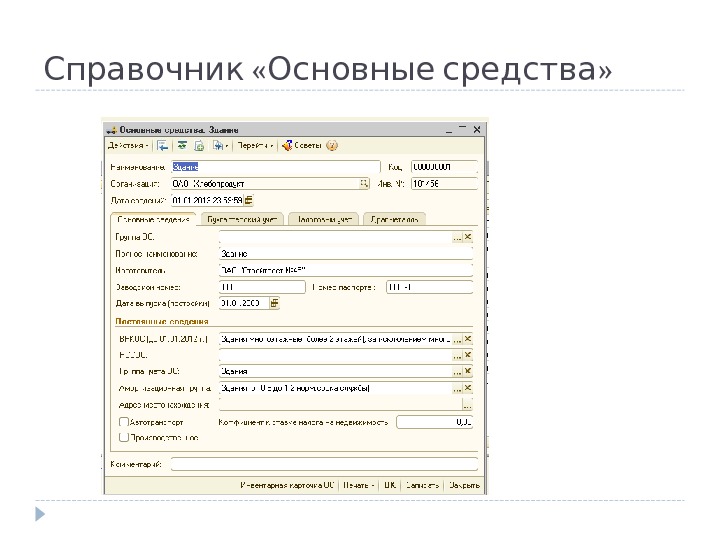Image resolution: width=720 pixels, height=540 pixels.
Task: Open ellipsis selector in the НСООС row
Action: (x=457, y=355)
